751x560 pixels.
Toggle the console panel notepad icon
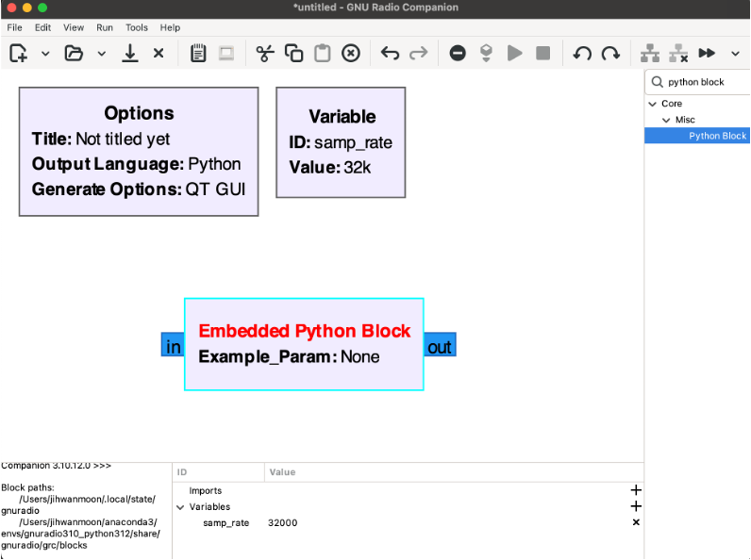pyautogui.click(x=198, y=53)
